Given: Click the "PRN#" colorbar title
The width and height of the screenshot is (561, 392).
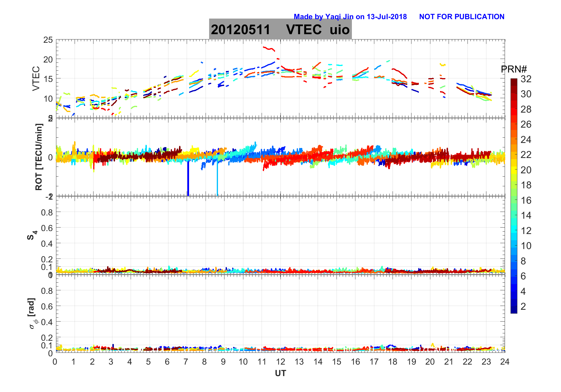Looking at the screenshot, I should [x=514, y=69].
